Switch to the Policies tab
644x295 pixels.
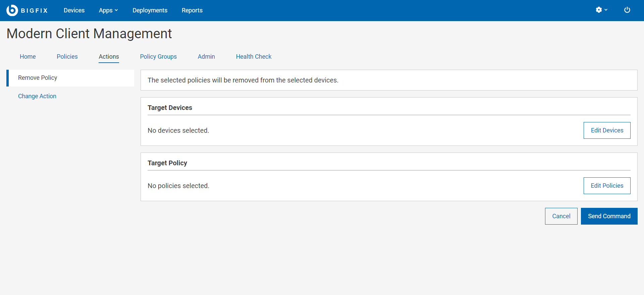point(67,57)
